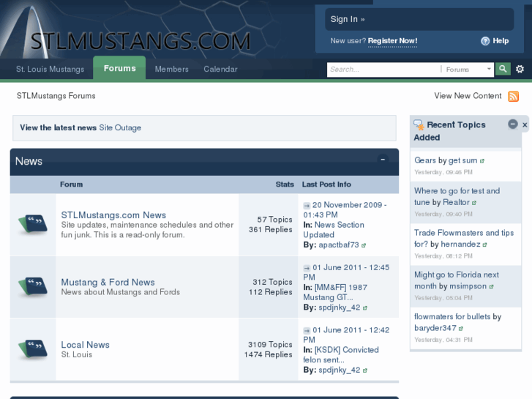The height and width of the screenshot is (399, 532).
Task: Click Register Now! link
Action: (392, 41)
